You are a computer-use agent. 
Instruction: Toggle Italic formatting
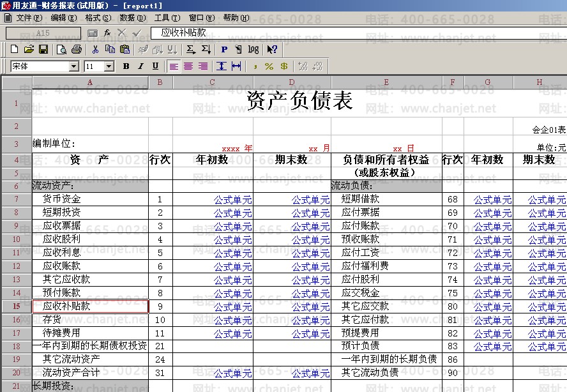(x=140, y=66)
